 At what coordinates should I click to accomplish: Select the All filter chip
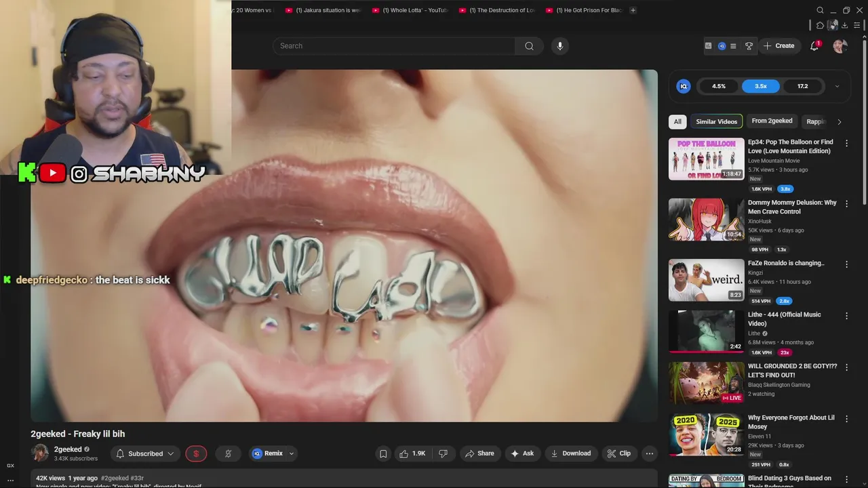click(x=677, y=121)
